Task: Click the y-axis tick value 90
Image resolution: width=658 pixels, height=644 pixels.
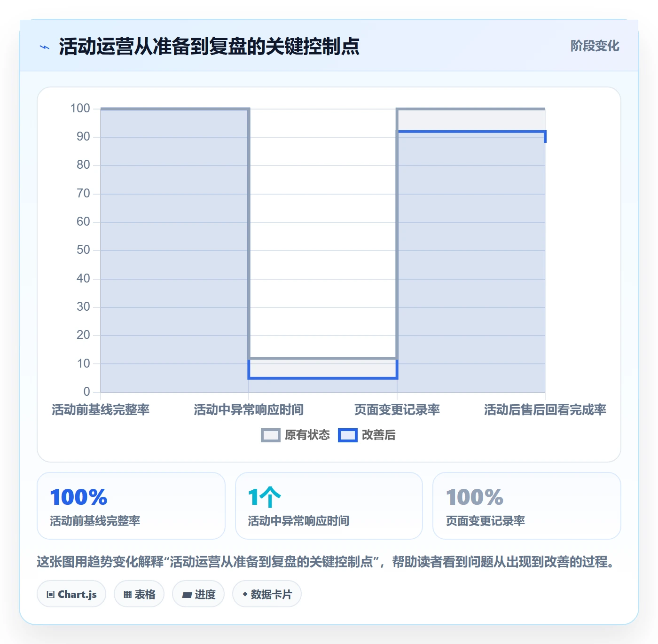Action: [x=83, y=137]
